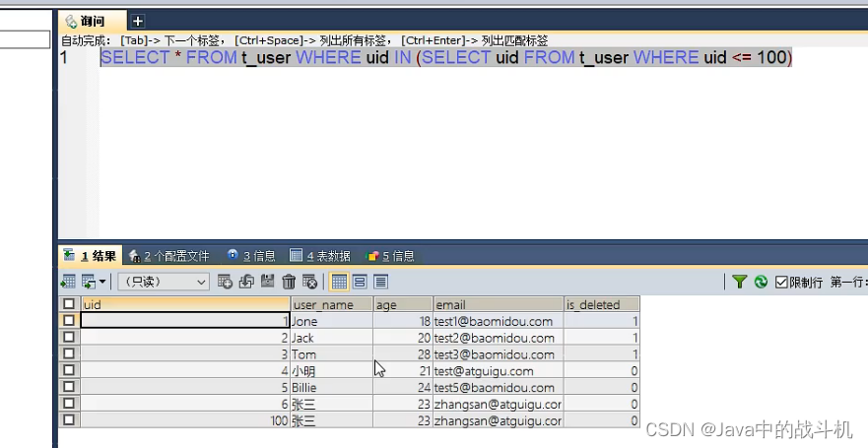Select the is_deleted cell in Billie row
This screenshot has height=448, width=868.
602,387
